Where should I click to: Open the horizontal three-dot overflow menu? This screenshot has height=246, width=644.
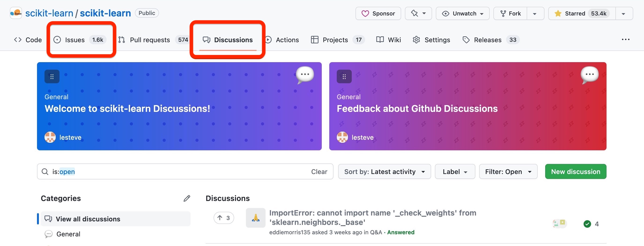625,40
